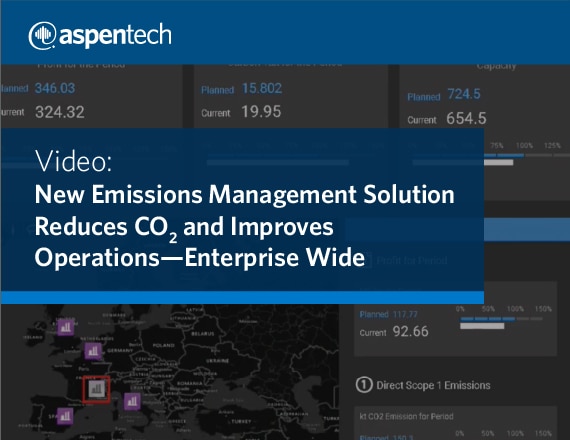The height and width of the screenshot is (440, 570).
Task: Click the Video: heading text
Action: [73, 161]
